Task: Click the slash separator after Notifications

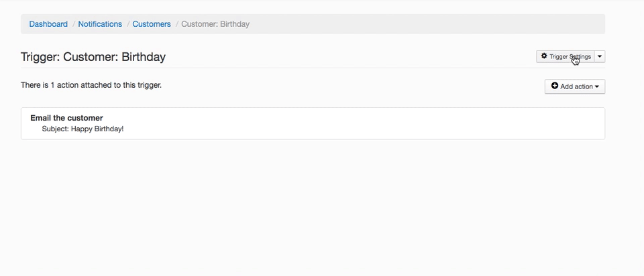Action: pyautogui.click(x=127, y=24)
